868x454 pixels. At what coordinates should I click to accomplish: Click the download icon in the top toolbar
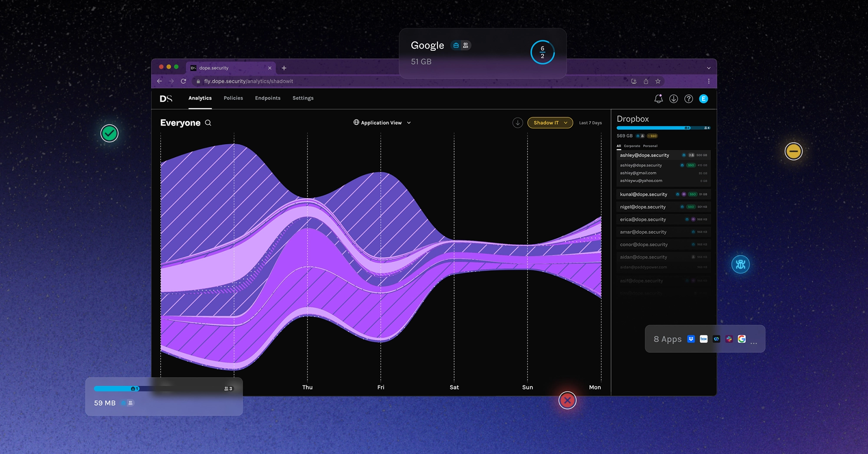[674, 99]
